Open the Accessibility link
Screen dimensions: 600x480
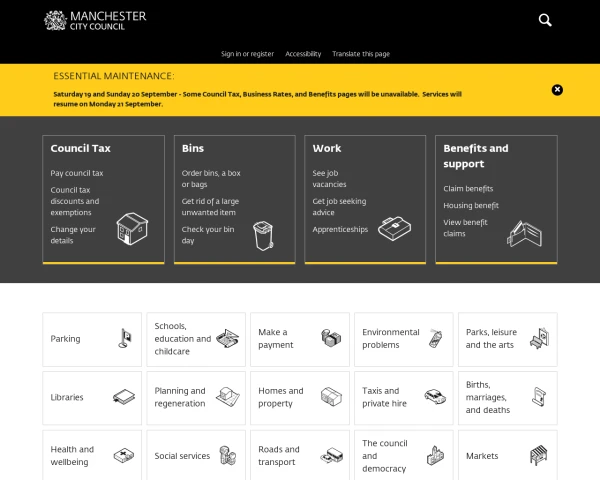click(x=303, y=54)
